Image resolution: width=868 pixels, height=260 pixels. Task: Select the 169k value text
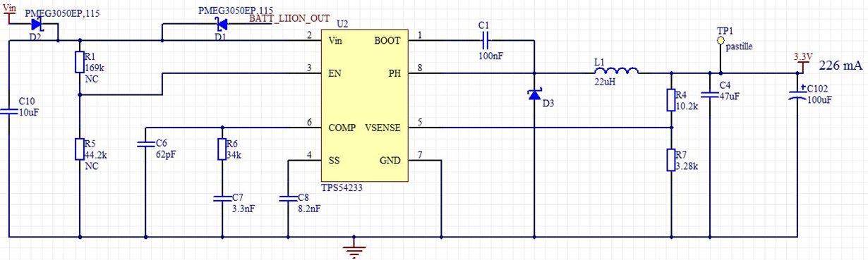coord(94,68)
